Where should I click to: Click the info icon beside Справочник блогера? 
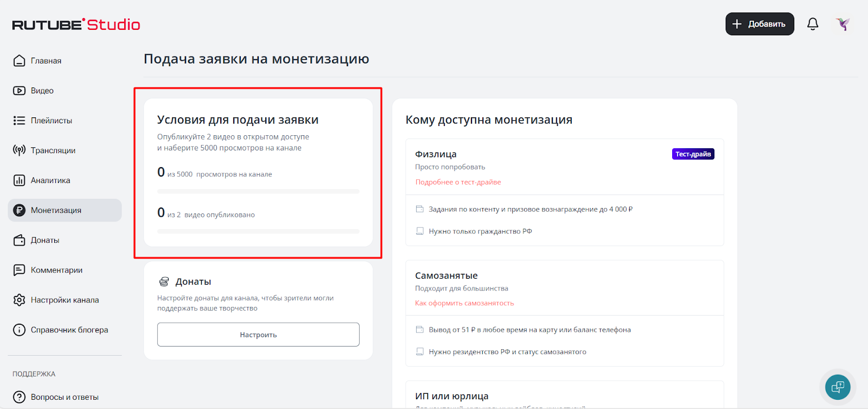tap(19, 330)
